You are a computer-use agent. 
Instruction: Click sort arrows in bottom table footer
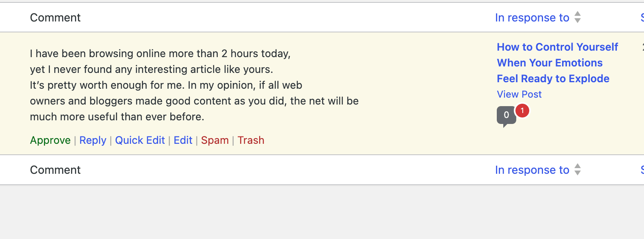pos(578,170)
